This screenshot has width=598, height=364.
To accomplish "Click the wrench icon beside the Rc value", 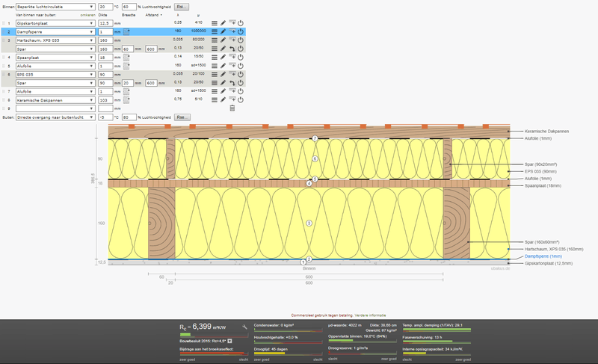I will tap(244, 327).
